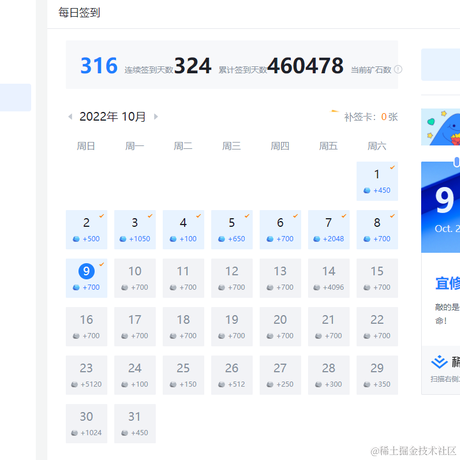
Task: Select day 24 with +100 reward
Action: click(x=135, y=375)
